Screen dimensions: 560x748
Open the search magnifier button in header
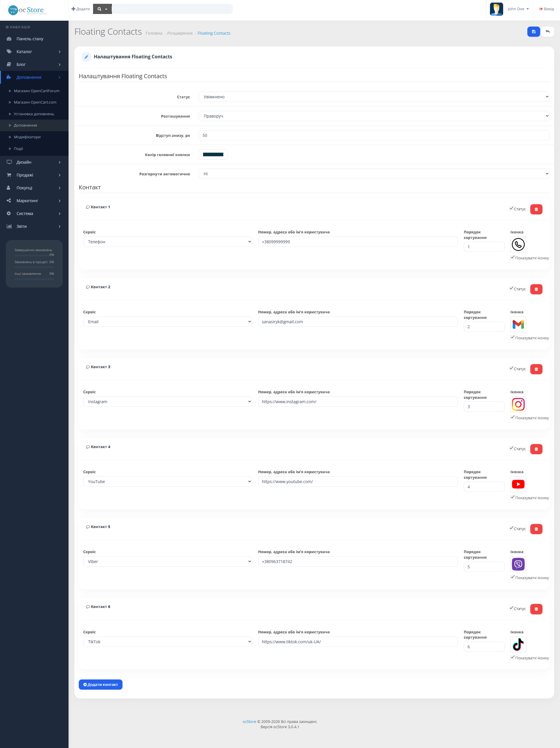tap(102, 9)
